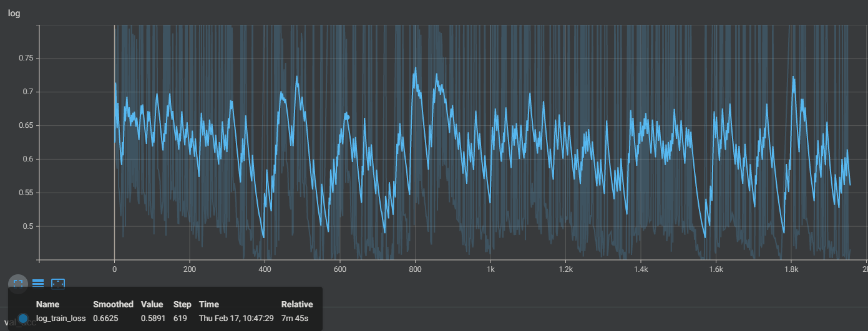Screen dimensions: 868x331
Task: Click the 'Name' column header in tooltip
Action: (47, 304)
